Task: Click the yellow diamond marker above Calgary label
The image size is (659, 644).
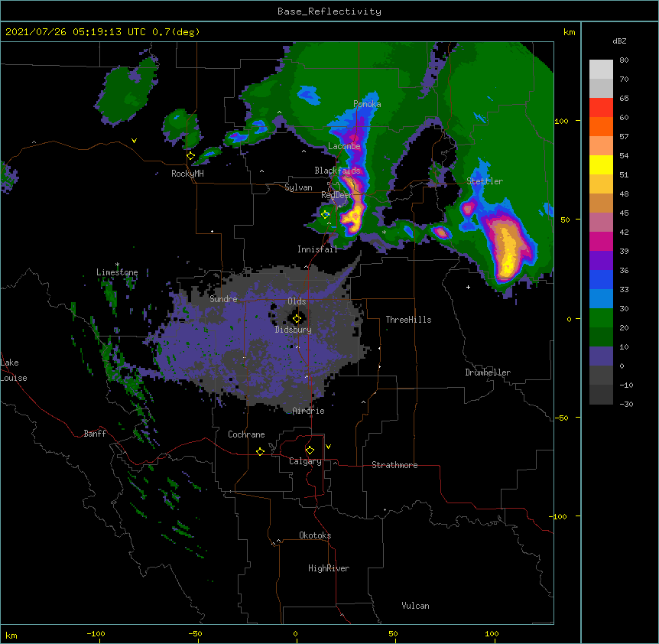Action: (x=310, y=450)
